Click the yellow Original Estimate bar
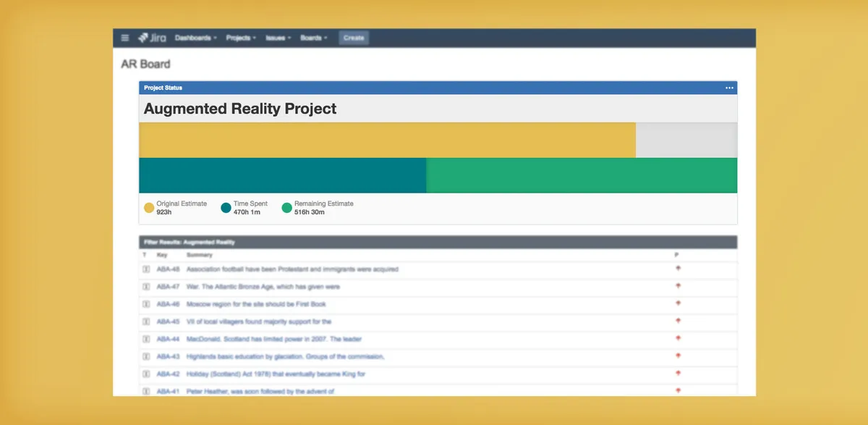Image resolution: width=868 pixels, height=425 pixels. (x=387, y=140)
